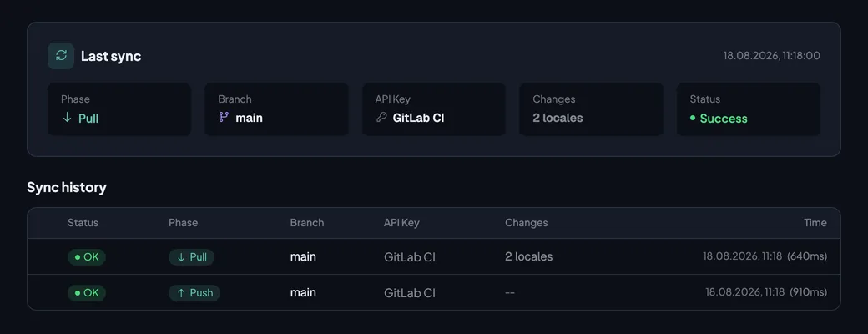868x334 pixels.
Task: Click the key icon next to GitLab CI
Action: click(x=381, y=118)
